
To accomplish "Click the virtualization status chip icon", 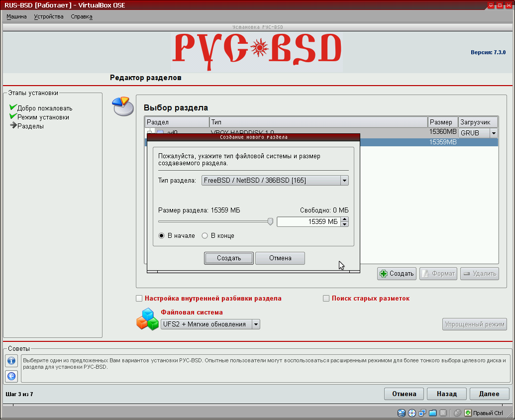I will pos(443,413).
